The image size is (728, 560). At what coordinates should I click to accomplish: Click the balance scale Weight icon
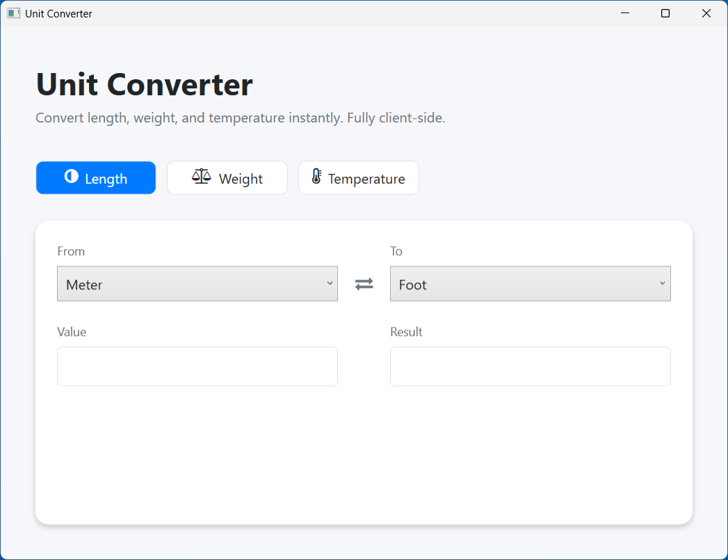[x=201, y=177]
